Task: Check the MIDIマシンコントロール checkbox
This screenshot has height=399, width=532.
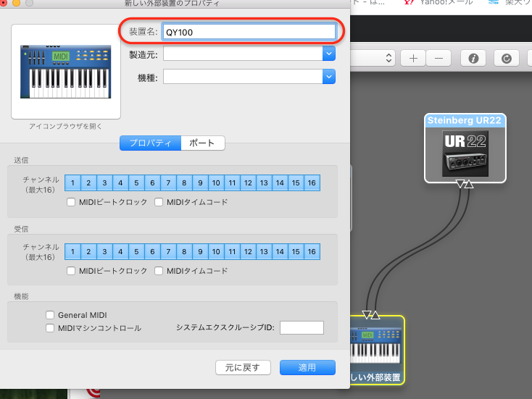Action: click(50, 328)
